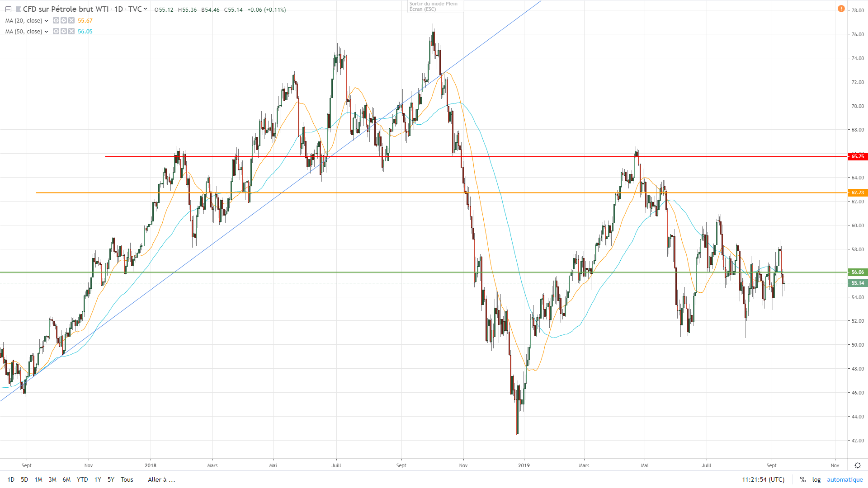Click the 2018 label on time axis
This screenshot has height=488, width=868.
(x=151, y=465)
